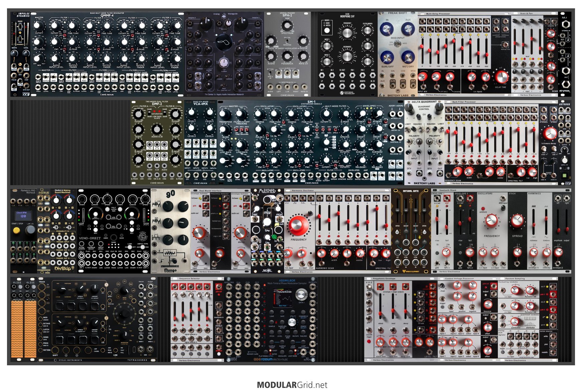Click the PATH knob on Tetrachords
This screenshot has height=392, width=585.
coord(125,291)
